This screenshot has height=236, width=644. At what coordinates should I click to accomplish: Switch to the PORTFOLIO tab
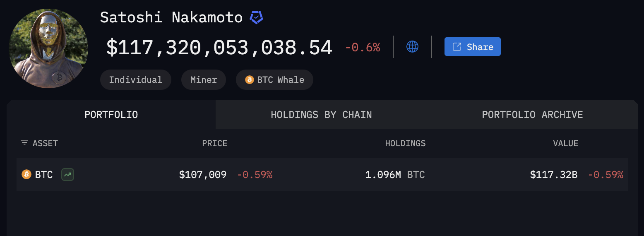111,115
